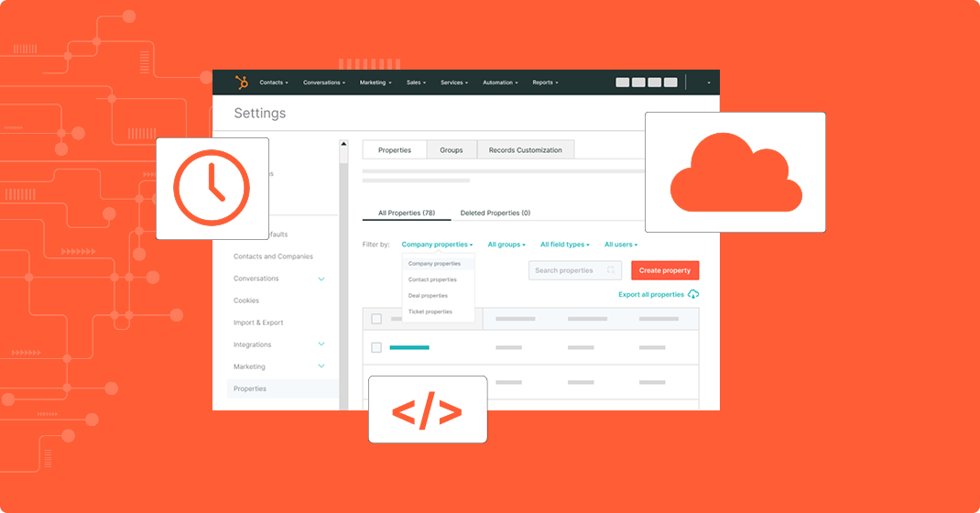
Task: Click the Create property button
Action: [664, 270]
